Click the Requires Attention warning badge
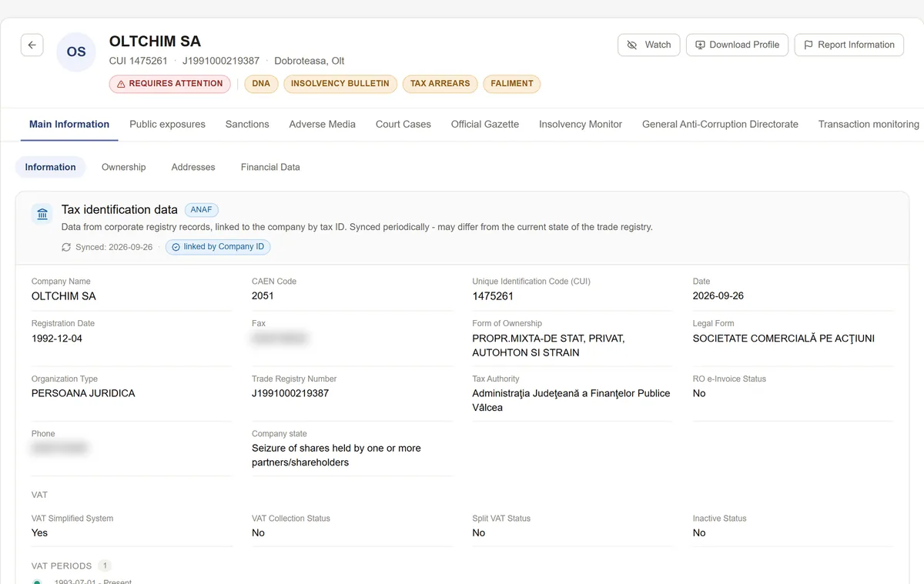Viewport: 924px width, 584px height. coord(169,84)
